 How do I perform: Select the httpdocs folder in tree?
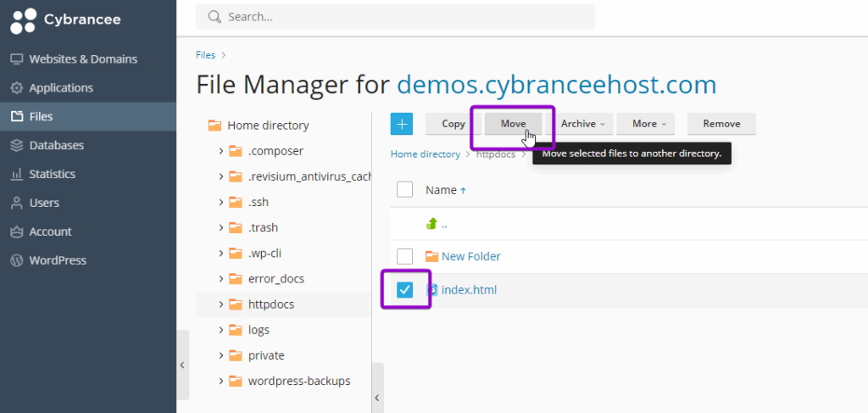271,304
